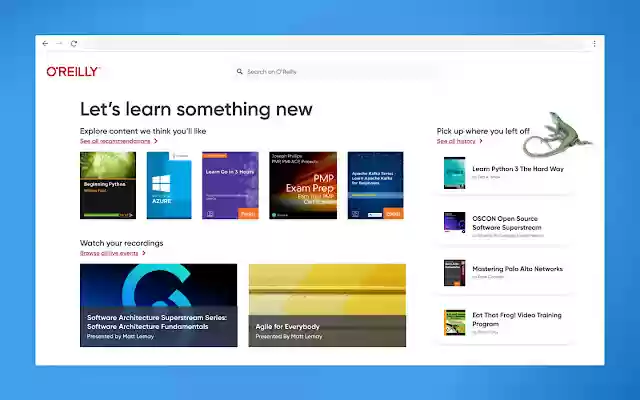Open Learn Go in 3 Hours cover

tap(230, 185)
